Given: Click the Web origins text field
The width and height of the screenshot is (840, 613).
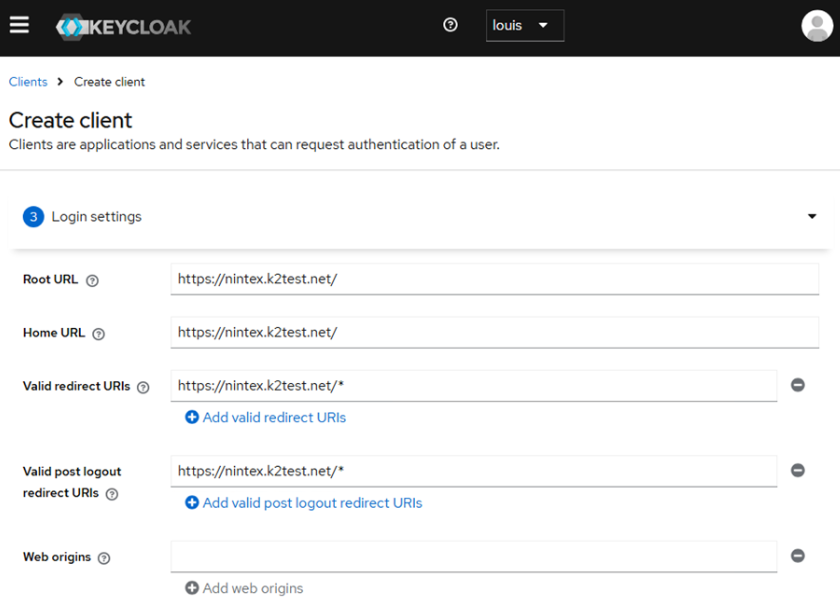Looking at the screenshot, I should click(473, 556).
